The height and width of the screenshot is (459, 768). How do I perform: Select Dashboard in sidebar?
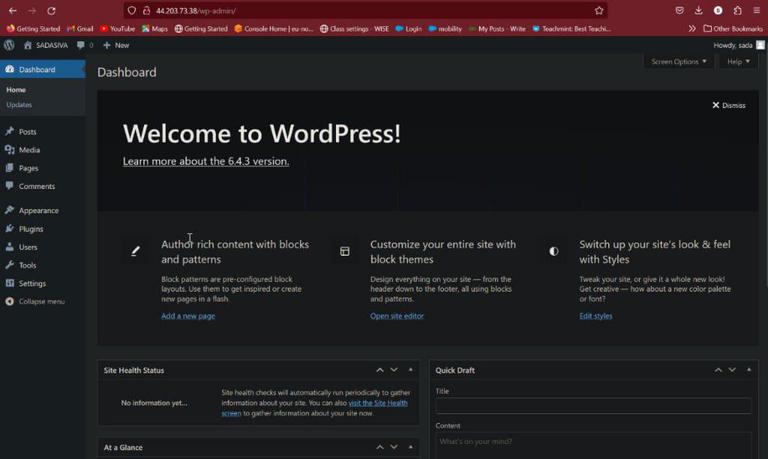[x=43, y=70]
